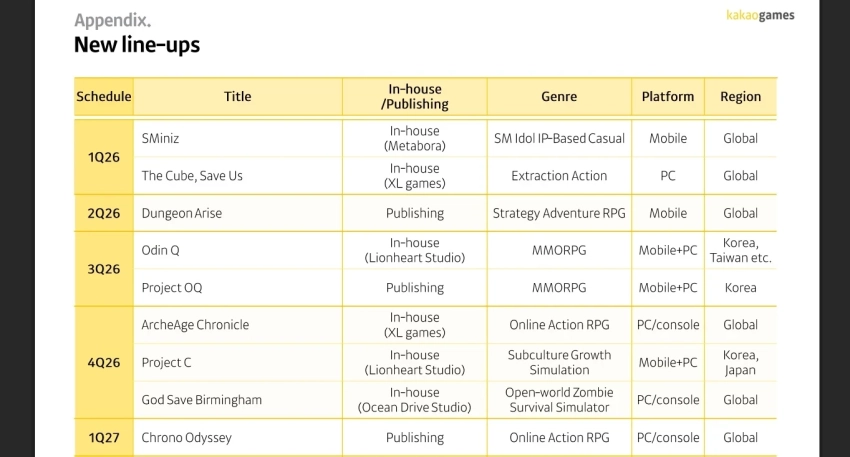Viewport: 850px width, 457px height.
Task: Click the Dungeon Arise title cell
Action: click(x=182, y=213)
